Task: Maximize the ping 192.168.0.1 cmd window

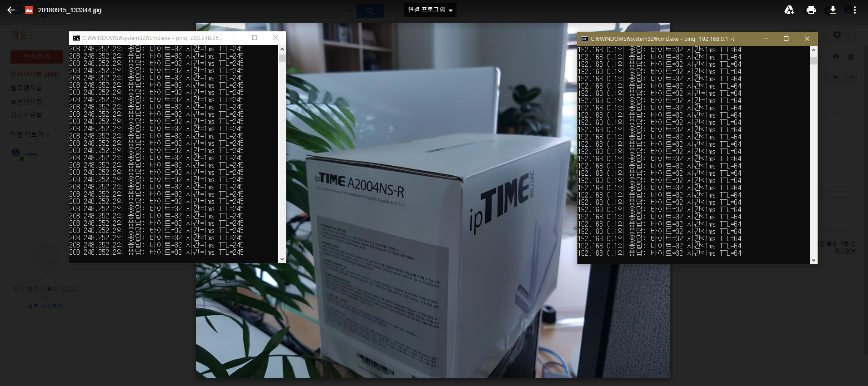Action: (786, 39)
